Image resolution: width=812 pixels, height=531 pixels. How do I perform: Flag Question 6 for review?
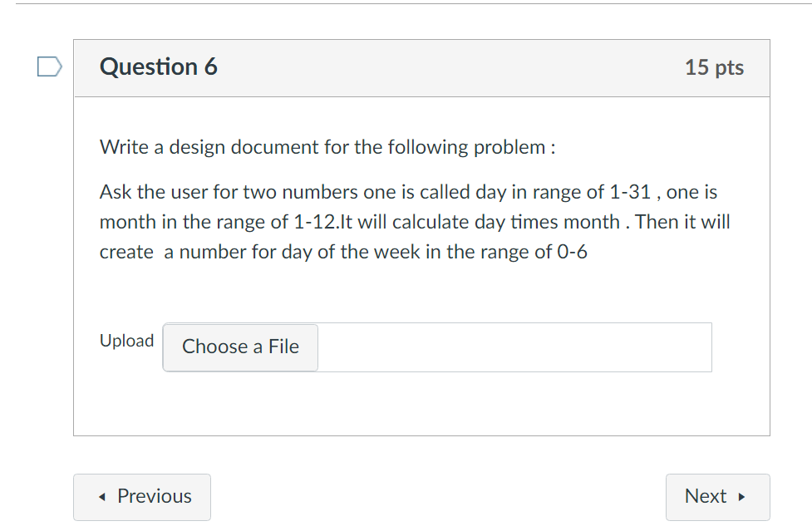(x=50, y=66)
